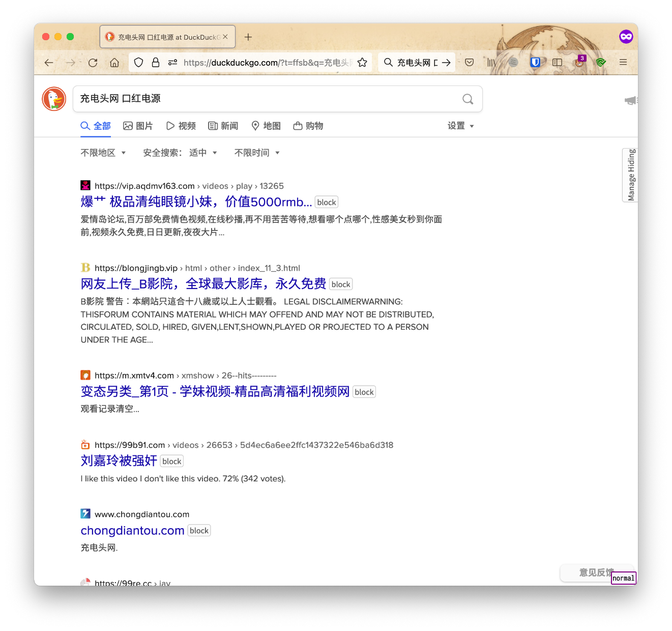Switch to the 视频 videos tab
This screenshot has width=672, height=631.
tap(181, 126)
